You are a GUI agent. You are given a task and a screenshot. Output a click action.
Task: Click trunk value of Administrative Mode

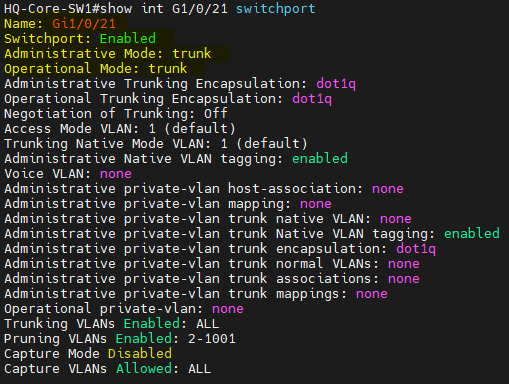[x=192, y=54]
